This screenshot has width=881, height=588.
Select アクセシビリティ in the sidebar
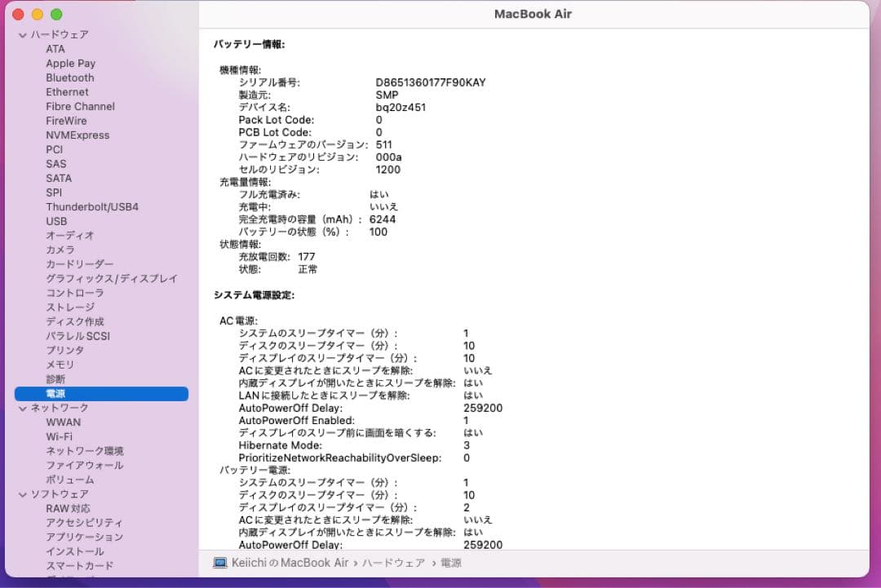[84, 523]
